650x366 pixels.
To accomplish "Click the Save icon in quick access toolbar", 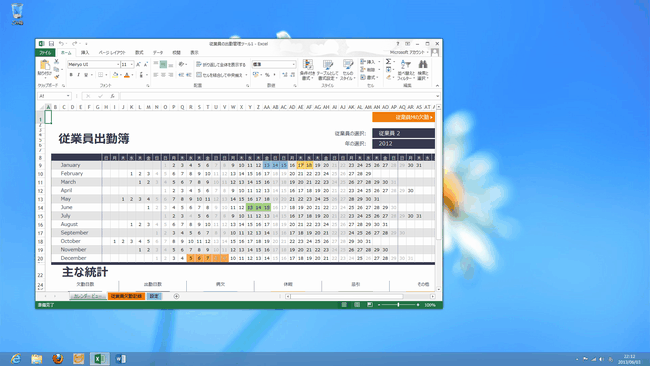I will click(x=51, y=44).
